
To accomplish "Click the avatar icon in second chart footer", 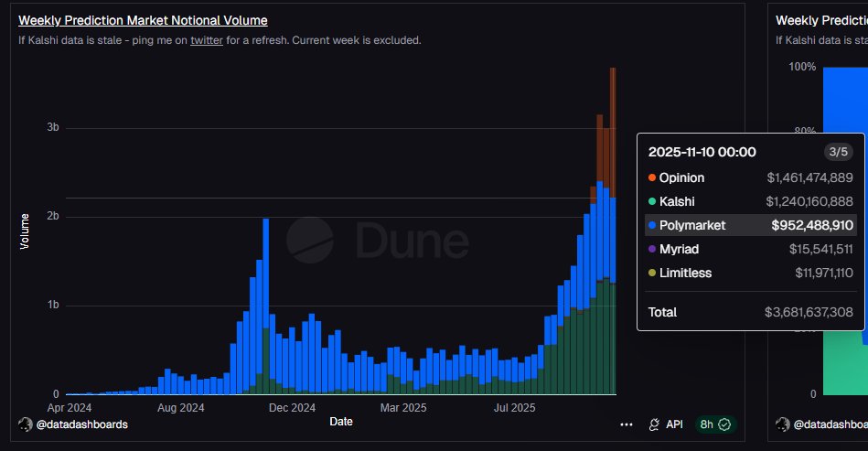I will pos(783,424).
